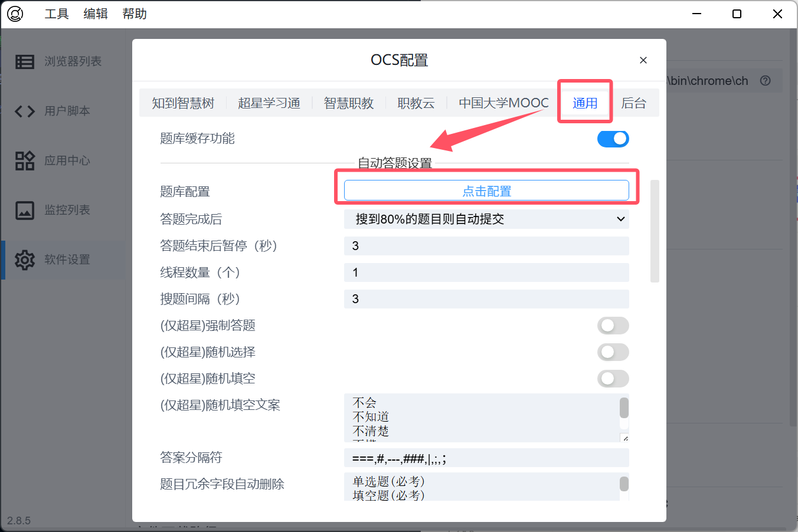Open the user scripts code icon
The height and width of the screenshot is (532, 798).
[25, 111]
